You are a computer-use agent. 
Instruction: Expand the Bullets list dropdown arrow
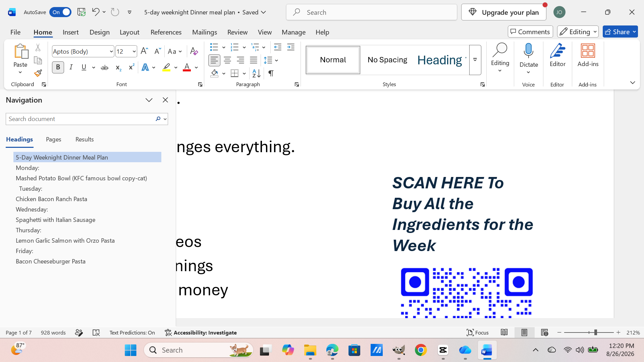click(223, 47)
